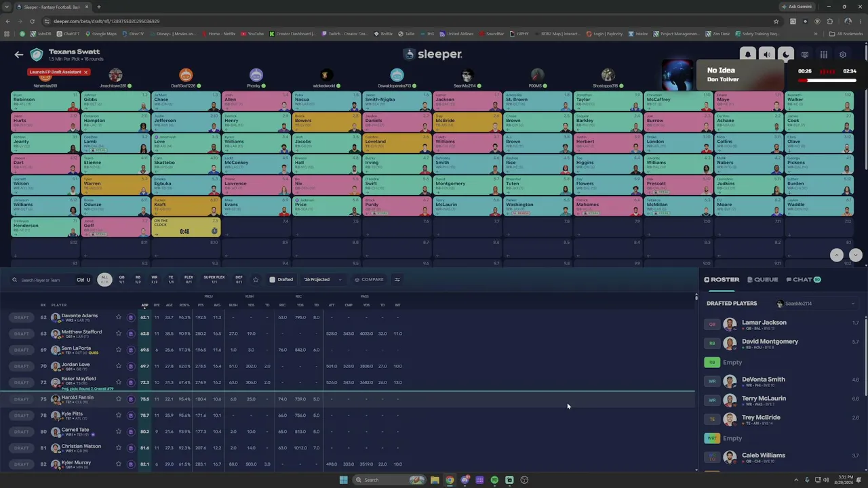Open the No Idea album art thumbnail
868x488 pixels.
678,75
